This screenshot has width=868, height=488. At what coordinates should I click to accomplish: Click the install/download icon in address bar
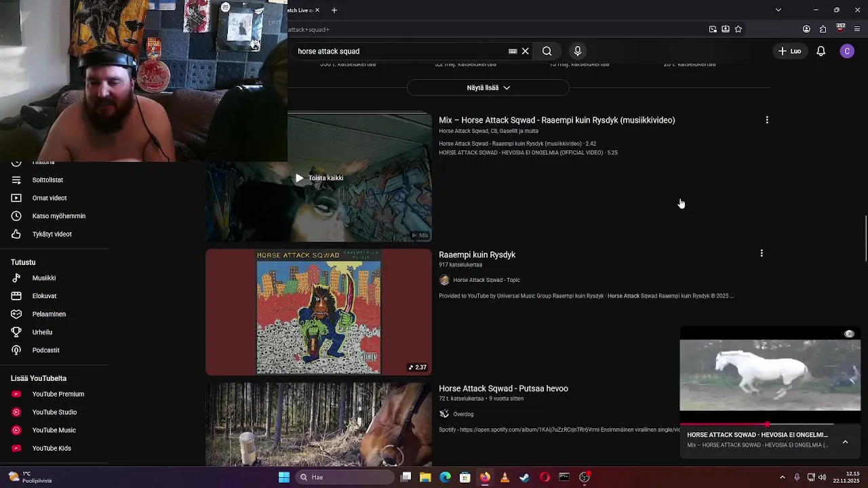(x=726, y=29)
